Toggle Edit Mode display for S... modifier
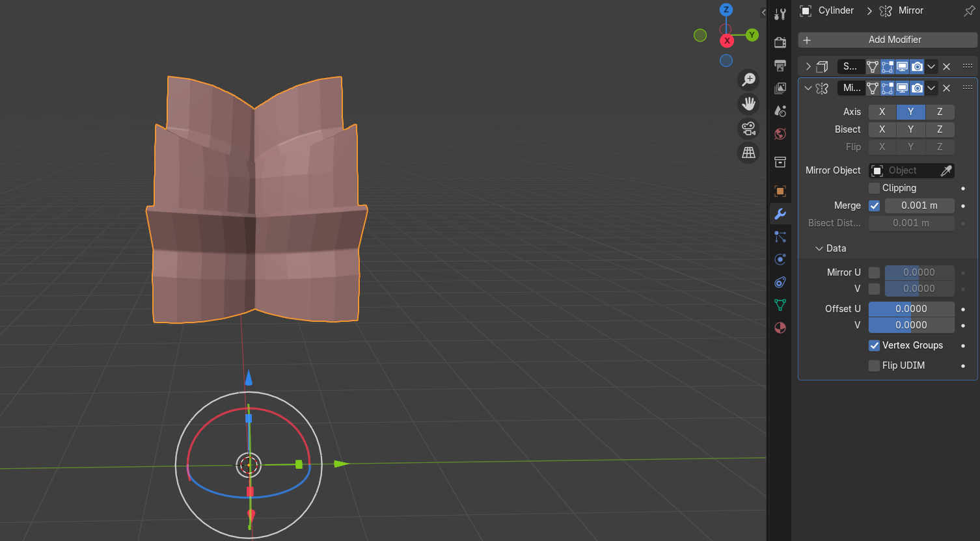 tap(888, 66)
